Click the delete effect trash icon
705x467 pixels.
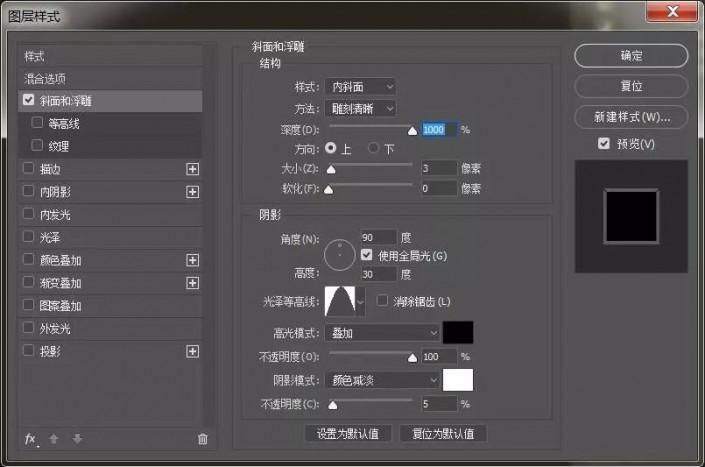(203, 439)
